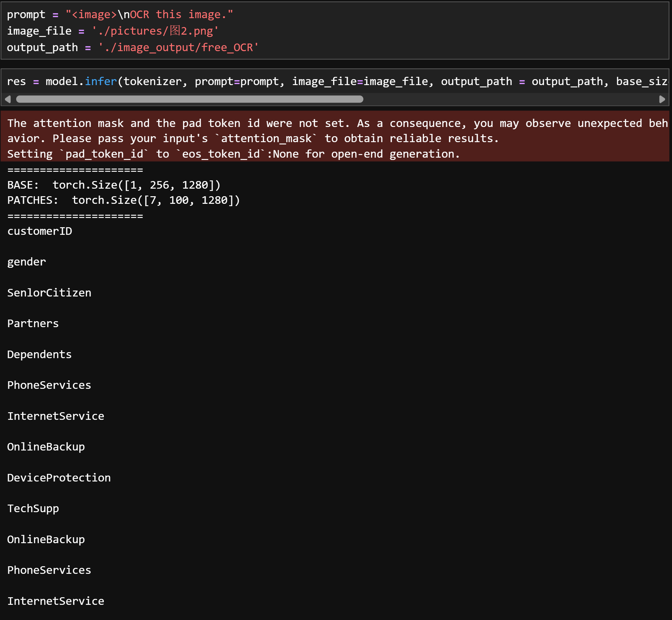The width and height of the screenshot is (672, 620).
Task: Click the first 'OnlineBackup' output line
Action: 46,447
